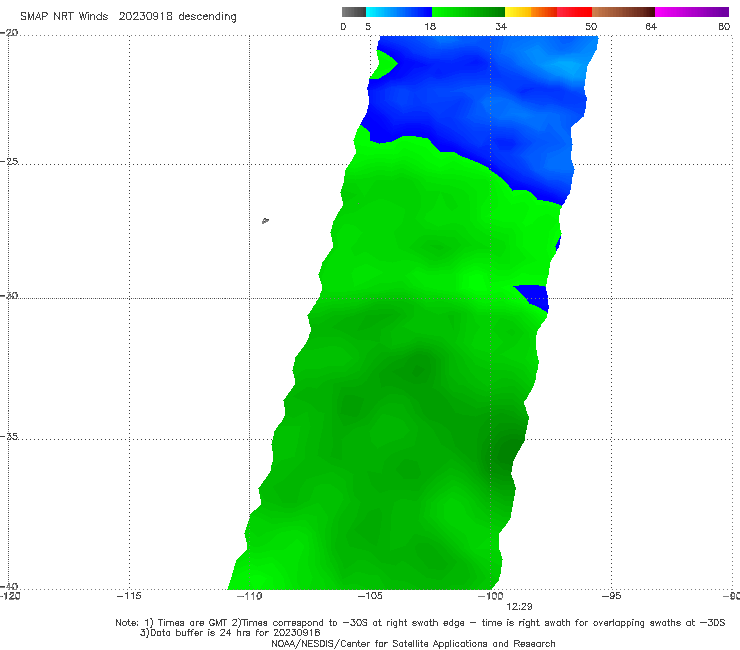Click the "-30" latitude axis label
740x650 pixels.
coord(9,295)
